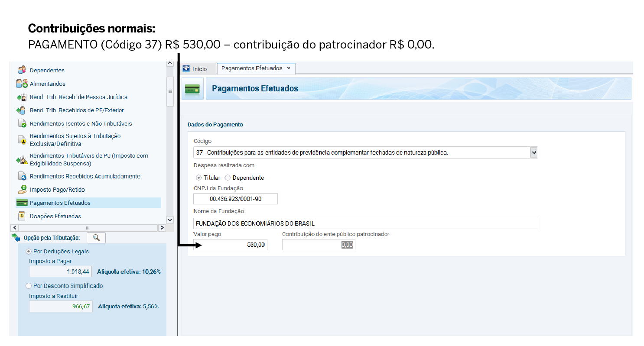Click the Nome da Fundação field

point(366,223)
